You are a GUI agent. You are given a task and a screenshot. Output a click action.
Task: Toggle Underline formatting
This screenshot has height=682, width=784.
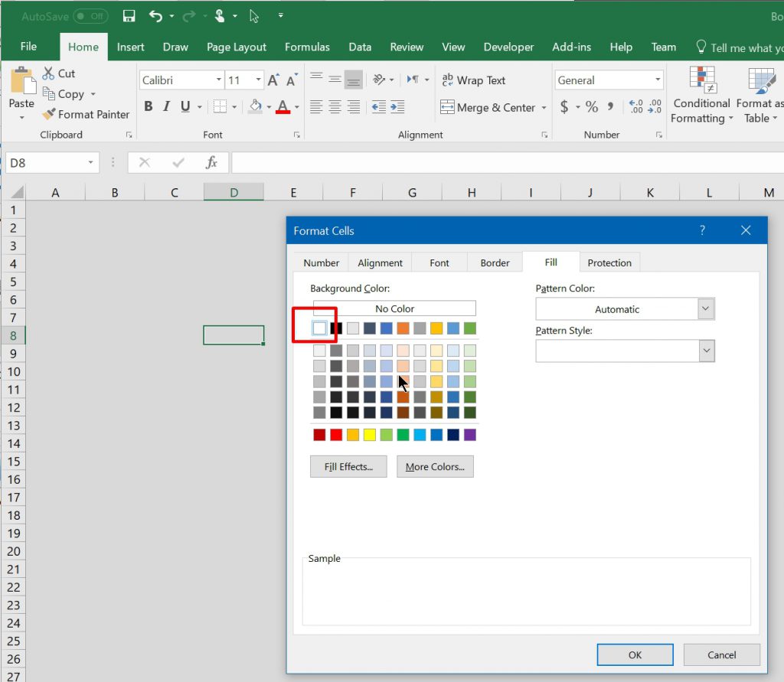[x=185, y=106]
